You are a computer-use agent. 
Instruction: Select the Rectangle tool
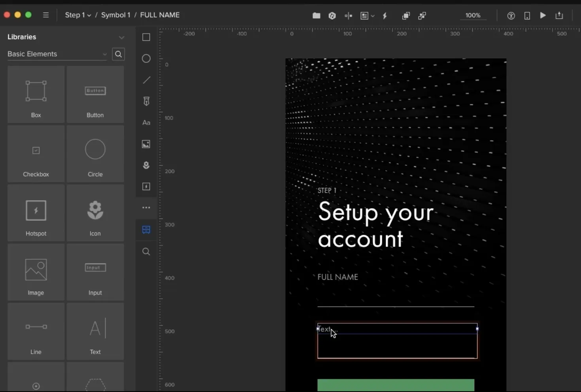[146, 37]
